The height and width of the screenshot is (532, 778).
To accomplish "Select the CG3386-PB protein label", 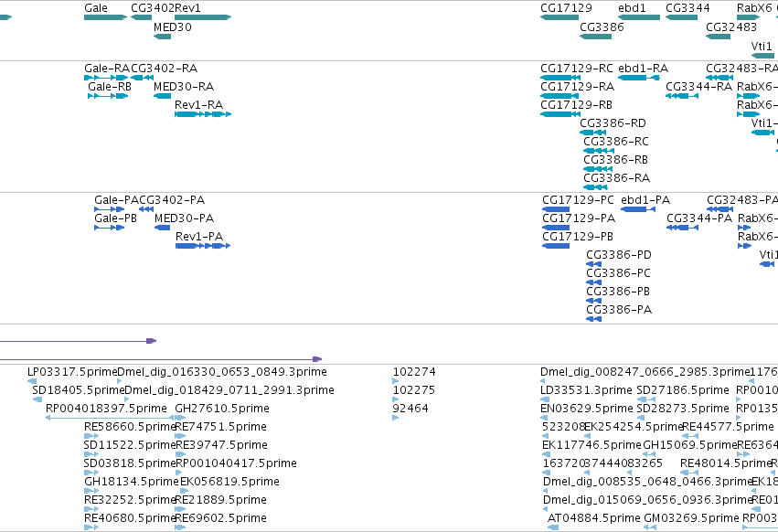I will [x=618, y=292].
